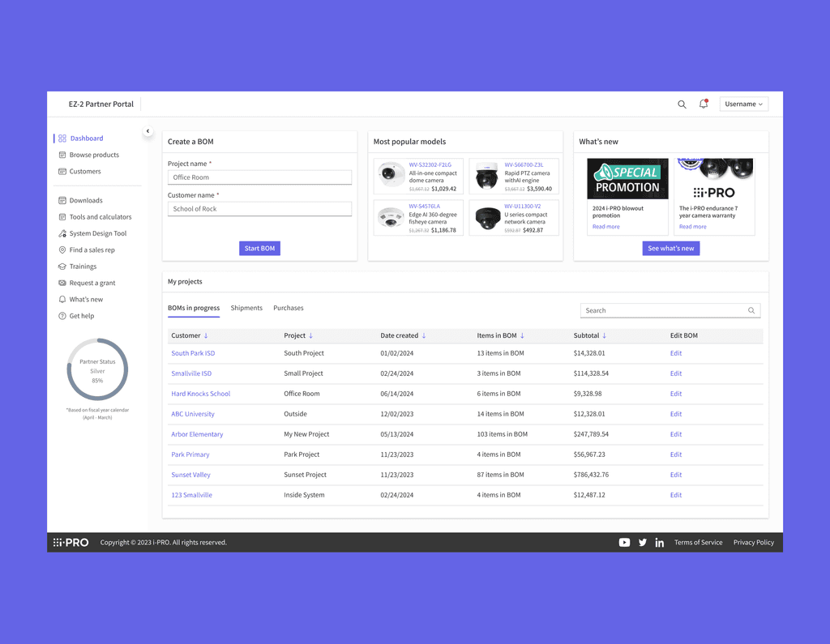
Task: Click the search magnifier in My projects search
Action: [x=751, y=310]
